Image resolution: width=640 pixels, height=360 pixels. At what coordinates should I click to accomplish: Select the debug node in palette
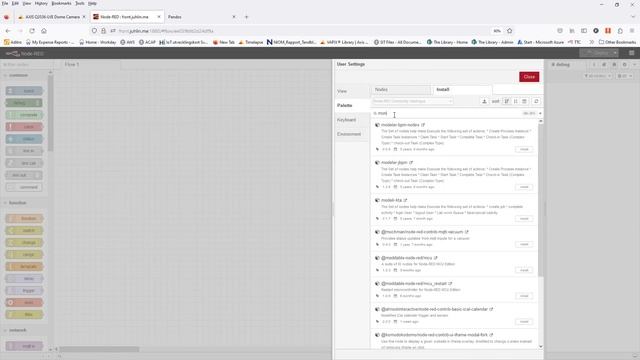tap(24, 103)
